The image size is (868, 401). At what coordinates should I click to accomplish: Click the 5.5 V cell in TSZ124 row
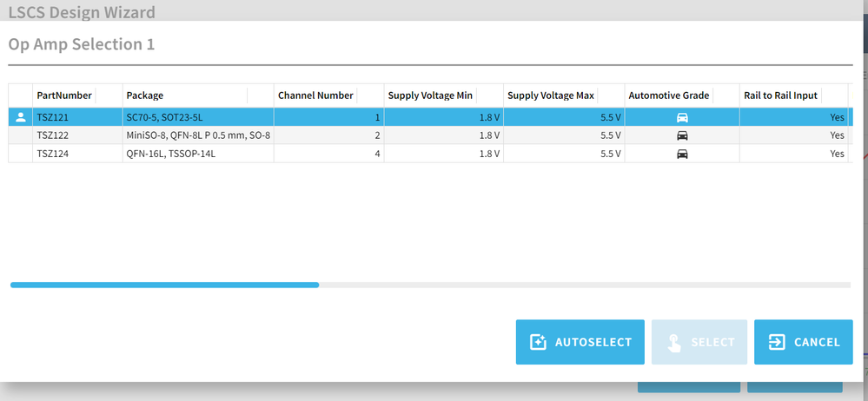[564, 154]
